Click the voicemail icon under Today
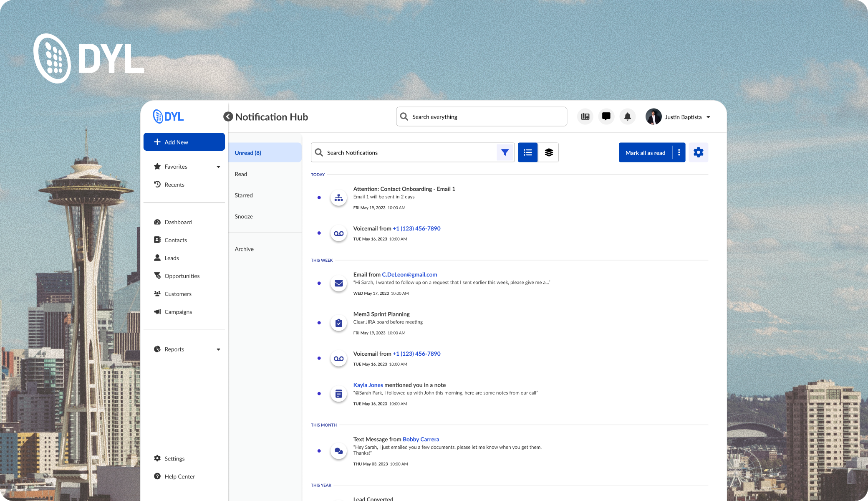The image size is (868, 501). coord(338,233)
